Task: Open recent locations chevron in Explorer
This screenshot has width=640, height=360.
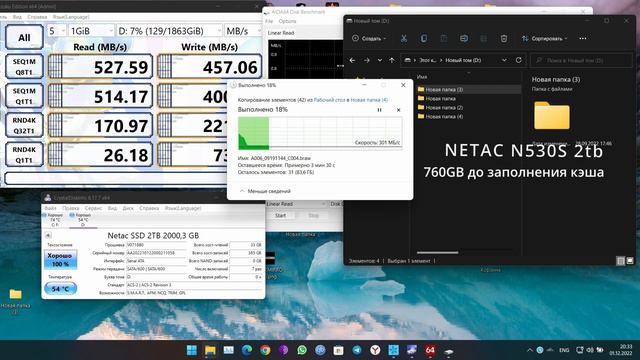Action: click(380, 60)
